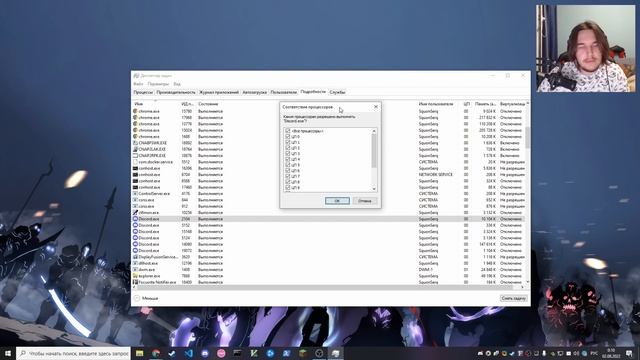The height and width of the screenshot is (360, 640).
Task: Open Visual Studio Code from the taskbar
Action: tap(189, 353)
